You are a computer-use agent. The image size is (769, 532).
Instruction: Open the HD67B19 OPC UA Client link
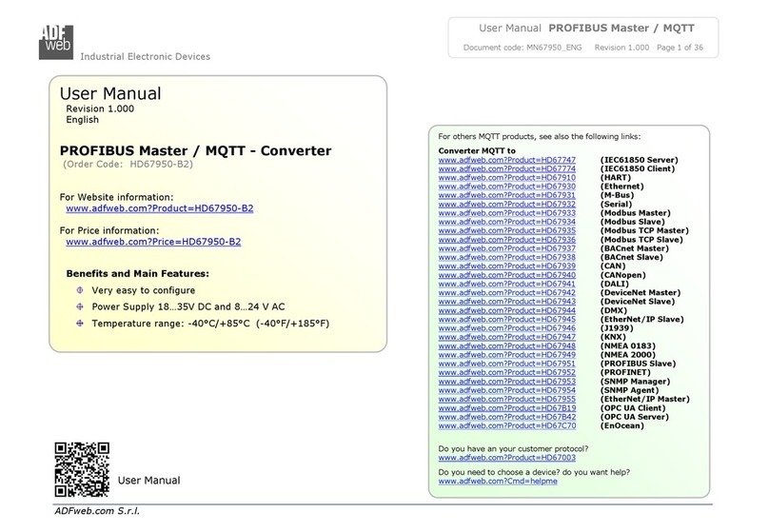(507, 408)
